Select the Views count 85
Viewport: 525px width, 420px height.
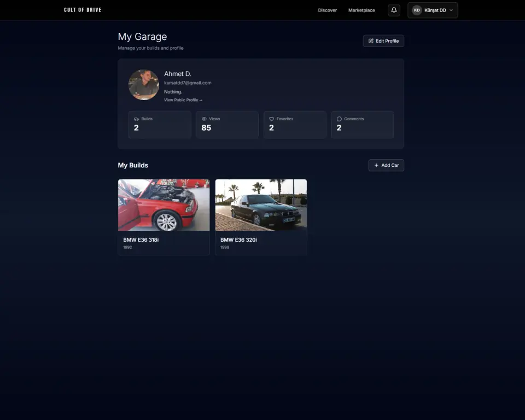206,127
